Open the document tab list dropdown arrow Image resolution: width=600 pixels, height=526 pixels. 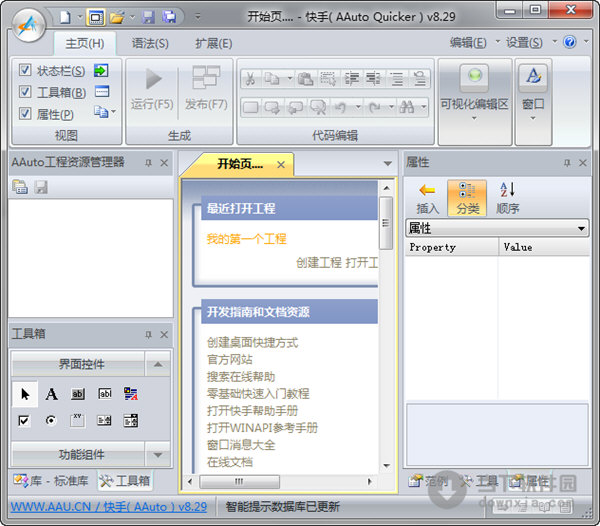[x=388, y=164]
